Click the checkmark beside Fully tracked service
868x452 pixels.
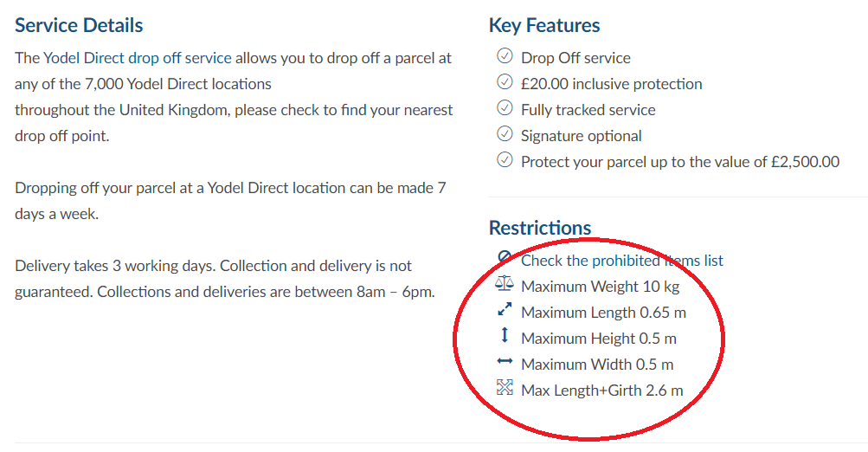tap(505, 107)
